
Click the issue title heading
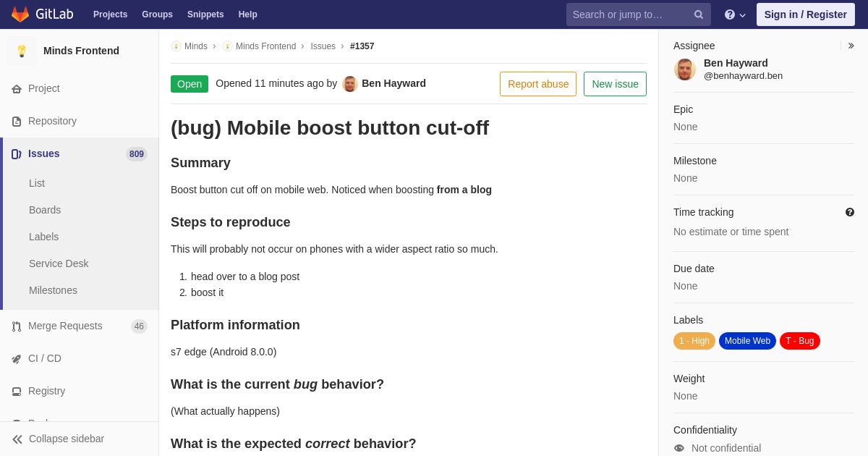(x=330, y=128)
